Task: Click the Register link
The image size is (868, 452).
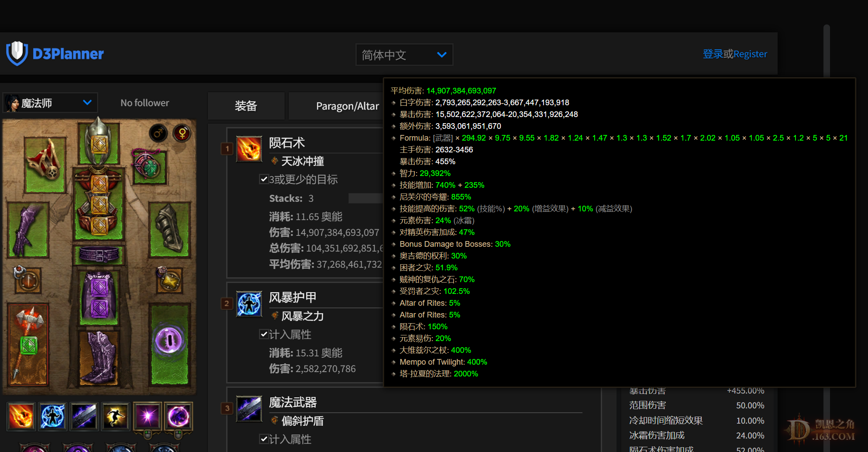Action: coord(750,54)
